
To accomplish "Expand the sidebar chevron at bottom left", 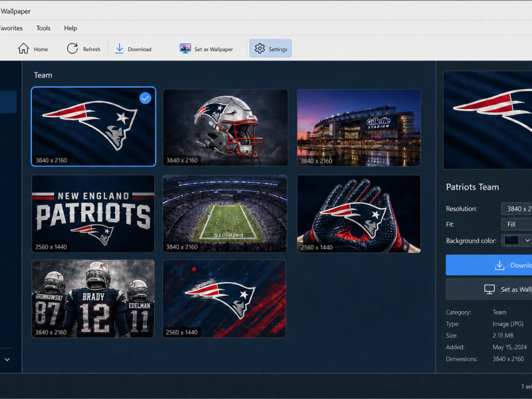I will (7, 359).
